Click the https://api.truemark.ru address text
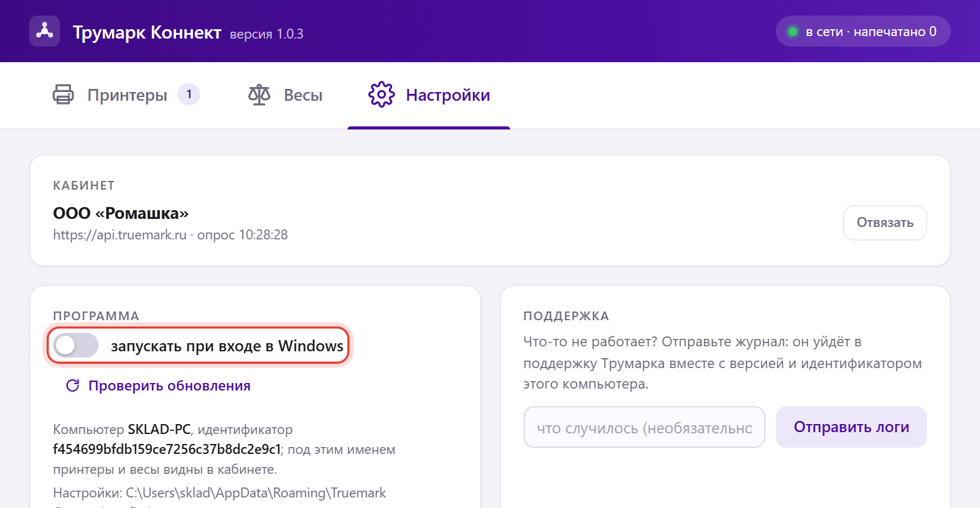This screenshot has width=980, height=508. 119,235
